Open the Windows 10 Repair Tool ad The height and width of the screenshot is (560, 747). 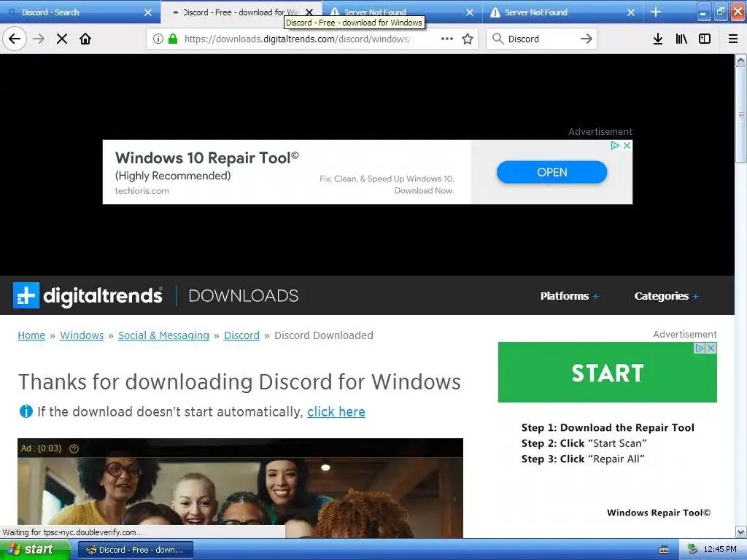point(551,172)
